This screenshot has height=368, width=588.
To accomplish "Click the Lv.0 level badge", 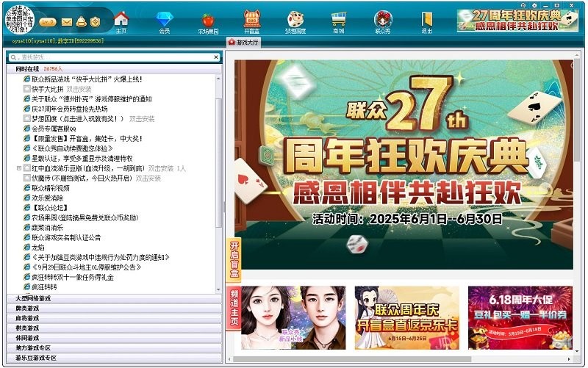I will click(48, 22).
